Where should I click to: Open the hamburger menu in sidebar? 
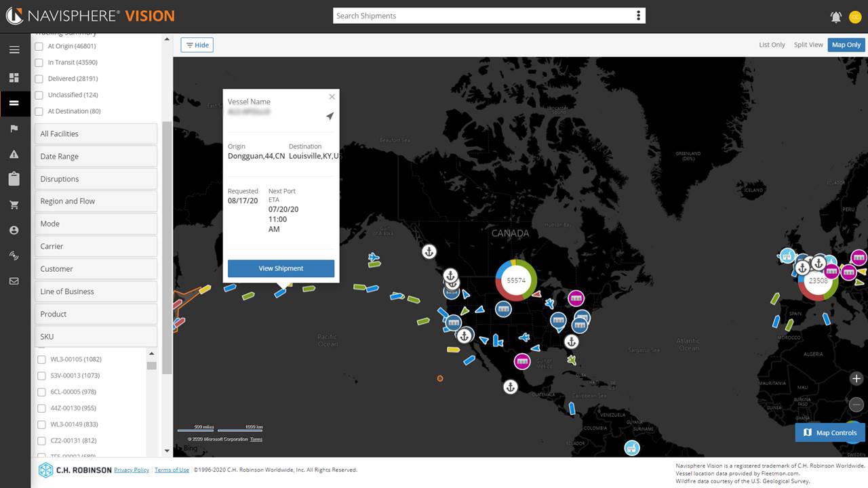[14, 49]
